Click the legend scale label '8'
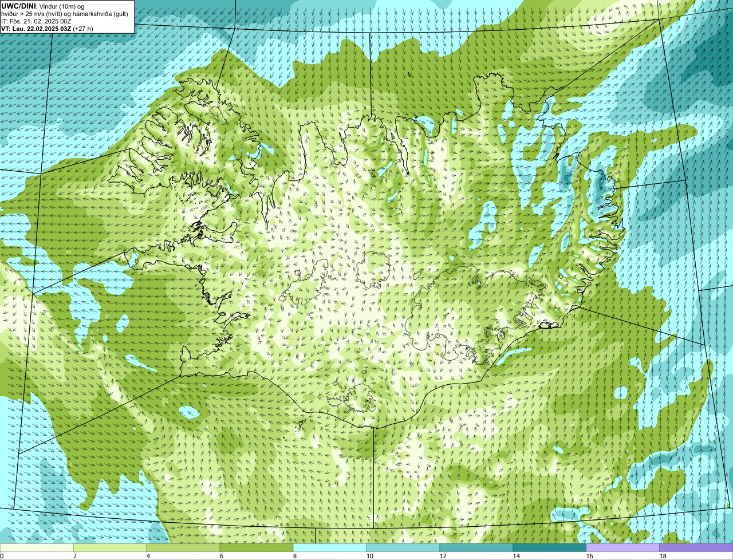The image size is (733, 560). pyautogui.click(x=295, y=556)
